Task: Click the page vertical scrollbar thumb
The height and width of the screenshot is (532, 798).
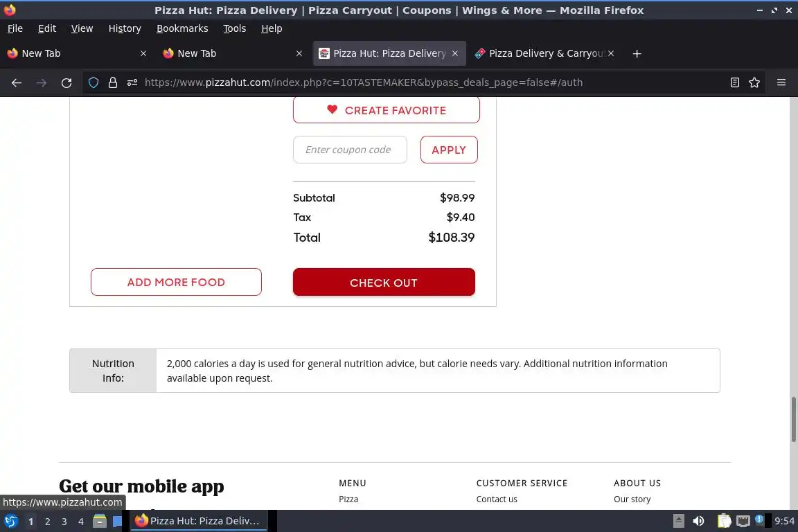Action: click(x=793, y=420)
